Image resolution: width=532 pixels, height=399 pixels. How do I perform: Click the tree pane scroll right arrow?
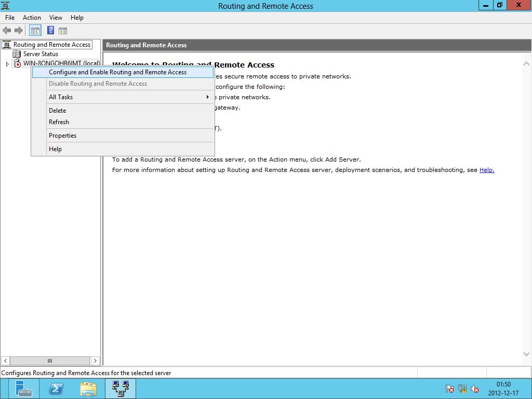coord(96,361)
